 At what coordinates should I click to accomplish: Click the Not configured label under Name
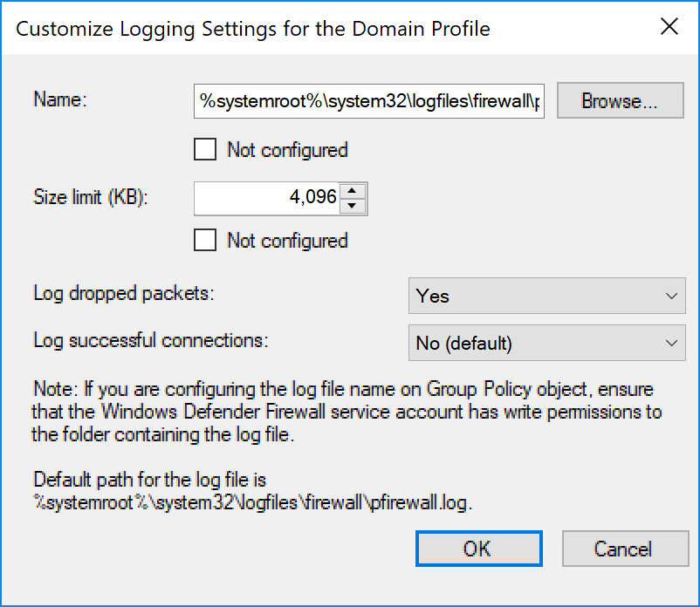(x=287, y=150)
